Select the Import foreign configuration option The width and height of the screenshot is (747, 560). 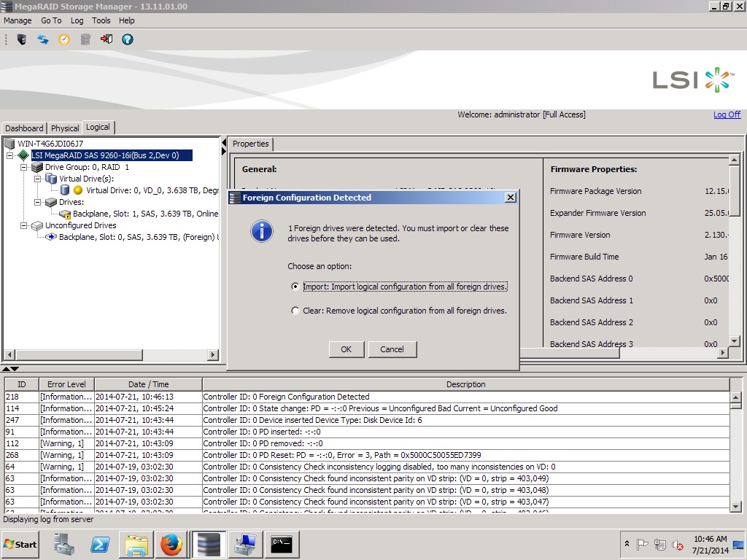(295, 287)
